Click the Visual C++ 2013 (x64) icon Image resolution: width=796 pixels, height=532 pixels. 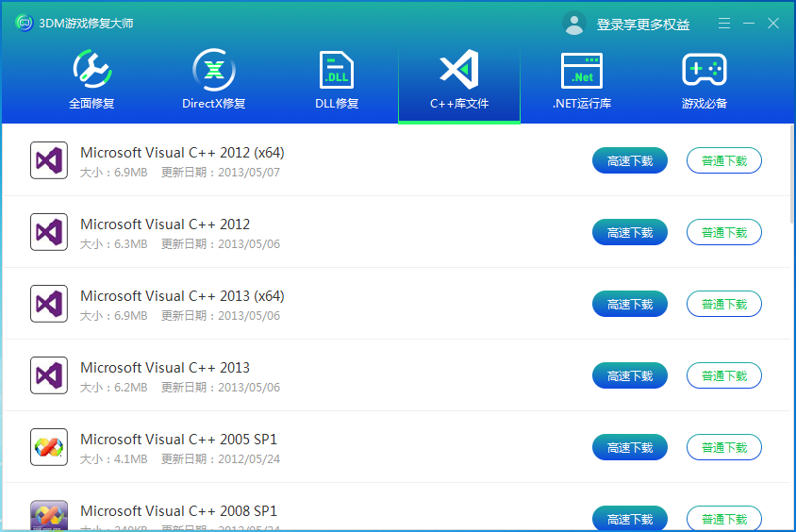coord(49,304)
